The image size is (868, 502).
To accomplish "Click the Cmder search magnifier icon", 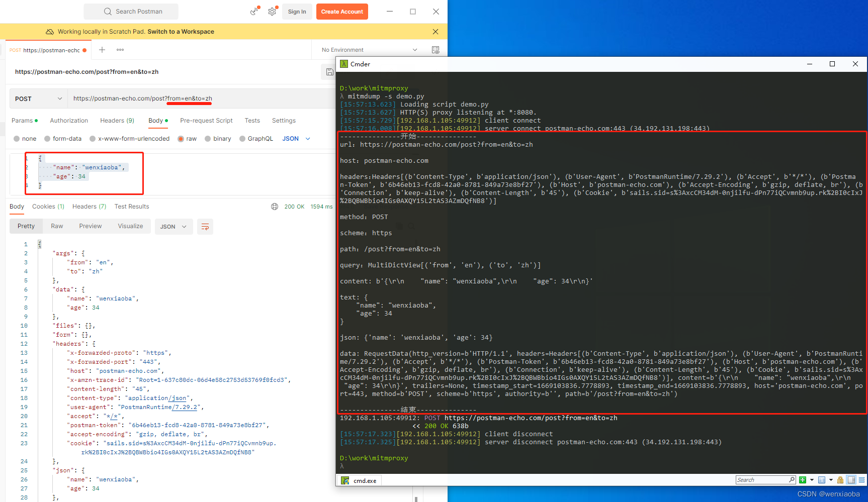I will tap(792, 480).
